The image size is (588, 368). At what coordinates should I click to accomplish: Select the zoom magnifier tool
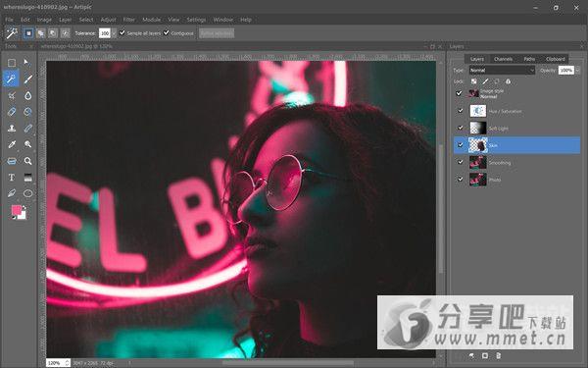[x=28, y=161]
